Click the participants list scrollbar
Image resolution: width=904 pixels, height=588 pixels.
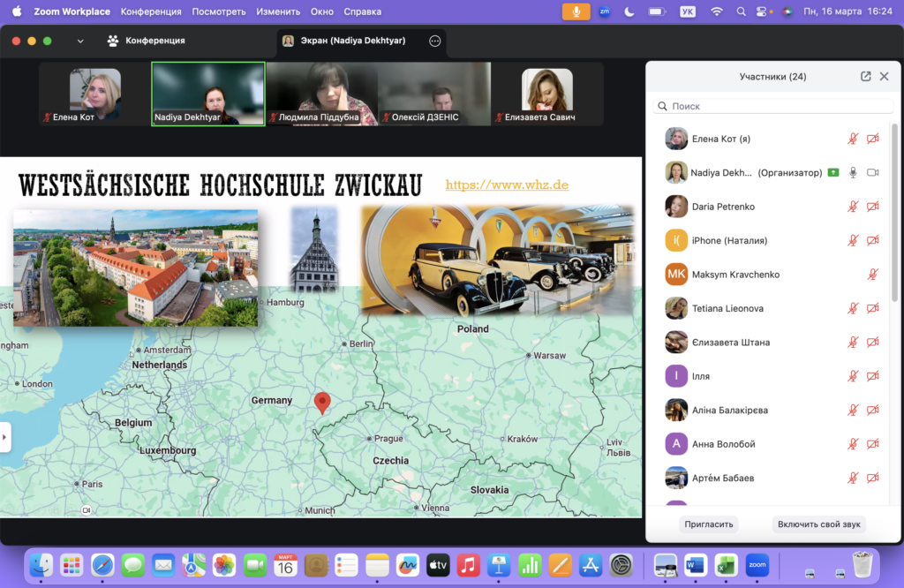click(895, 212)
